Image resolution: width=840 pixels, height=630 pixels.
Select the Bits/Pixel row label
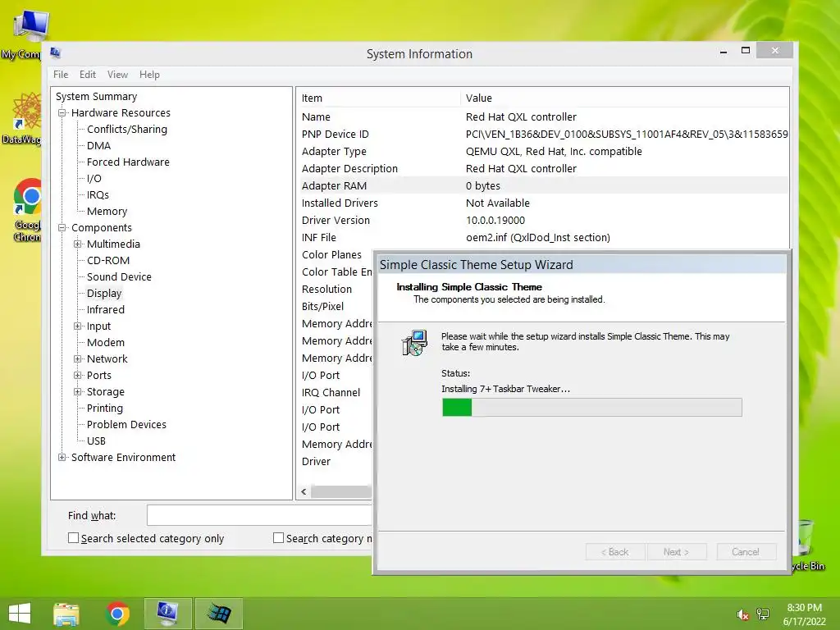click(x=322, y=307)
